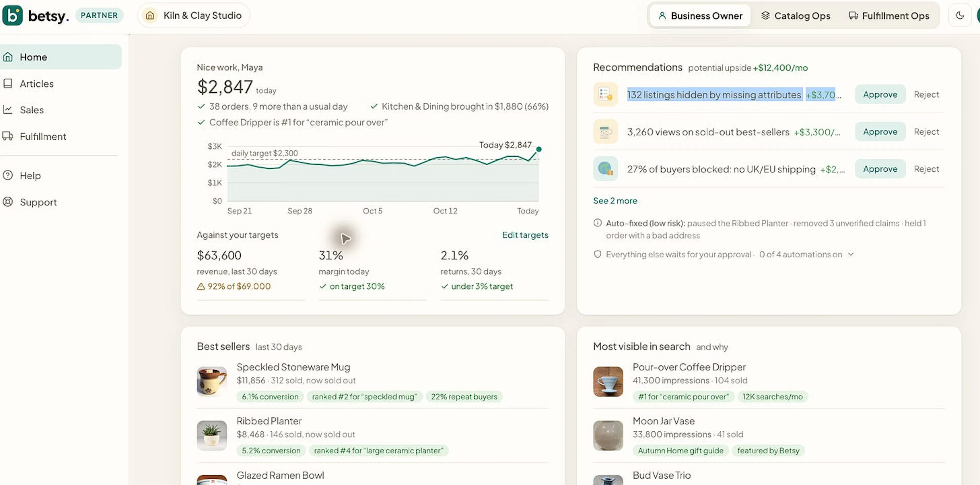This screenshot has width=980, height=485.
Task: Switch to the Business Owner tab
Action: tap(700, 16)
